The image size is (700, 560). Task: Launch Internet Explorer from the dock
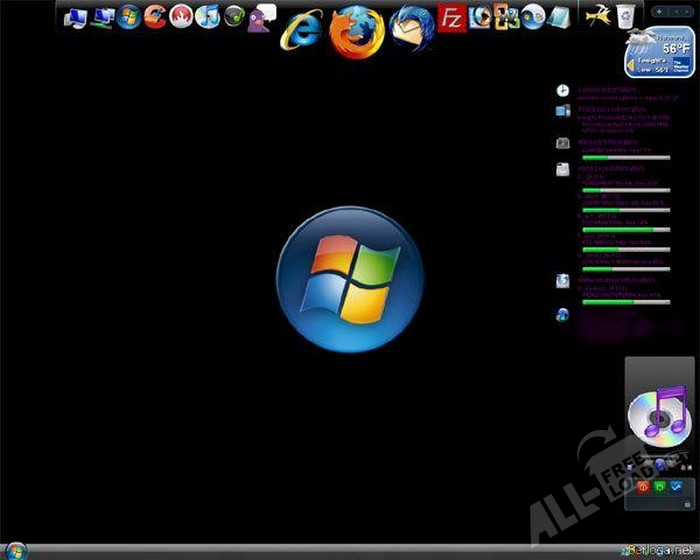pyautogui.click(x=301, y=30)
